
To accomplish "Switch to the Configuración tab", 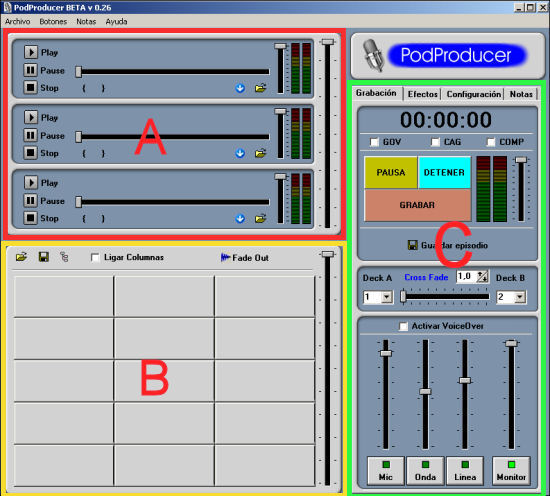I will click(x=474, y=94).
